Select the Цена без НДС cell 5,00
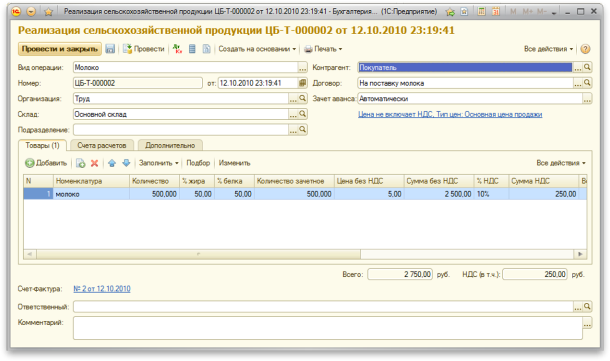The image size is (610, 361). pos(369,194)
